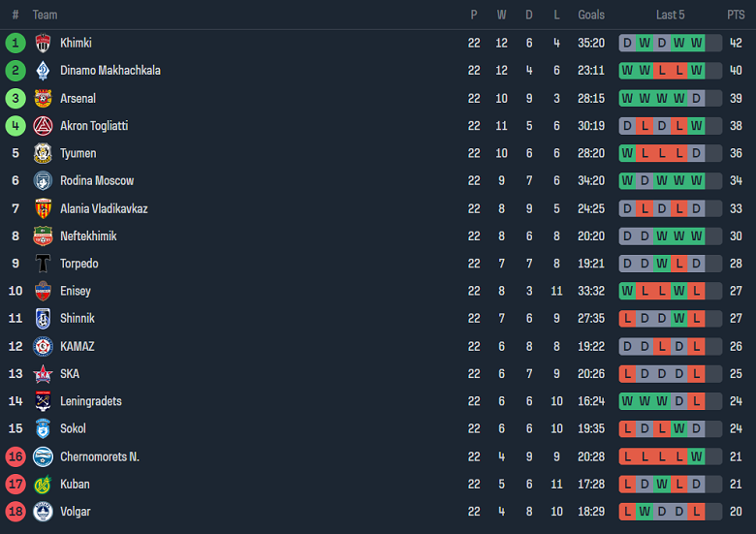Click Volgar's first Last 5 loss badge
The image size is (756, 534).
tap(627, 512)
